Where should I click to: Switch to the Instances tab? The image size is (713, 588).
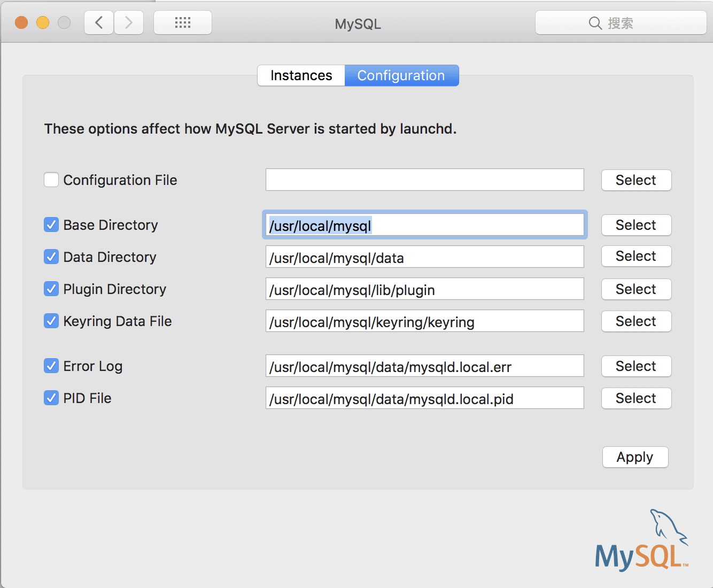click(301, 75)
